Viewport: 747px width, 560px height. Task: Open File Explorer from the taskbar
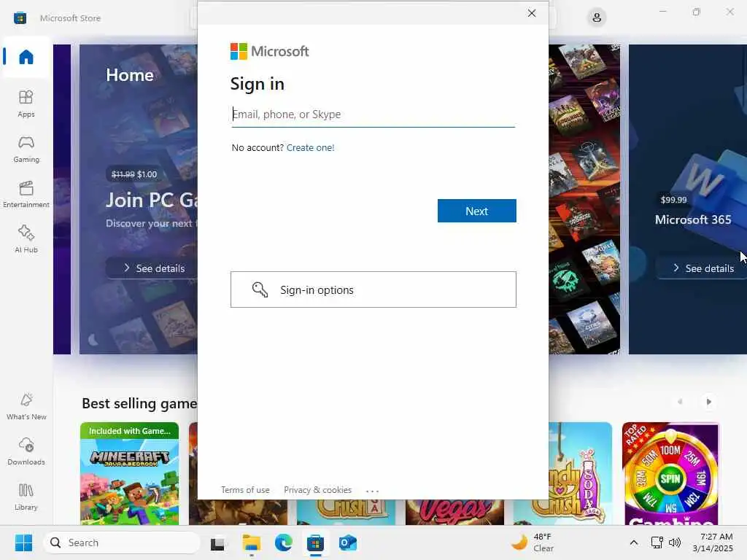[x=251, y=542]
